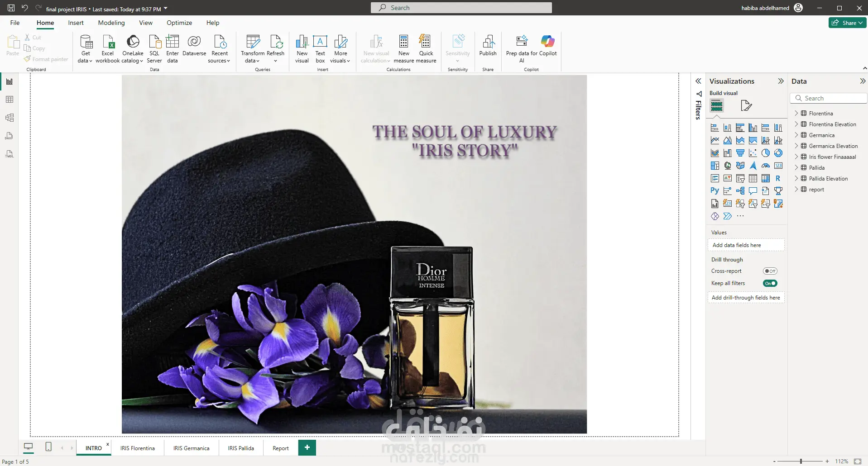Viewport: 868px width, 466px height.
Task: Click Transform data button
Action: pos(252,49)
